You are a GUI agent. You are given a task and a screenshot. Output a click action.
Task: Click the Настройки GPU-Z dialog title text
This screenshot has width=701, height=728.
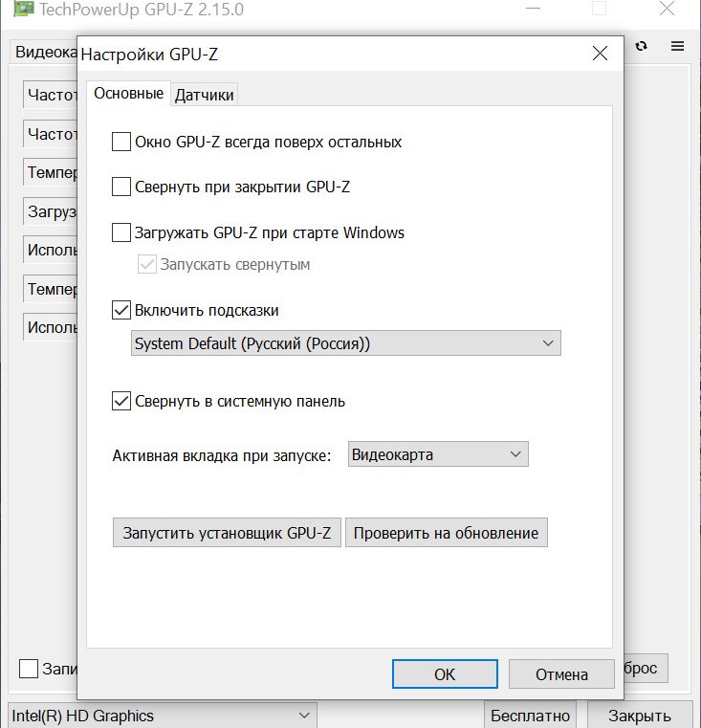point(149,55)
